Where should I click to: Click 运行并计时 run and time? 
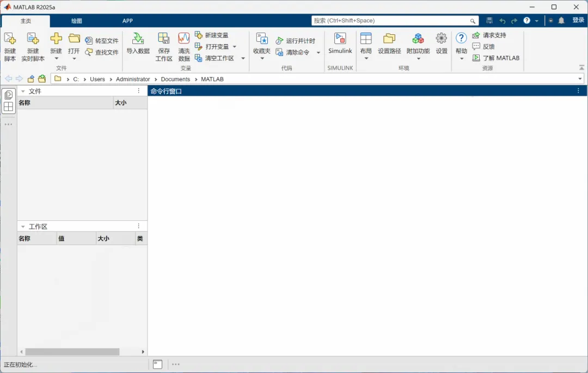296,40
